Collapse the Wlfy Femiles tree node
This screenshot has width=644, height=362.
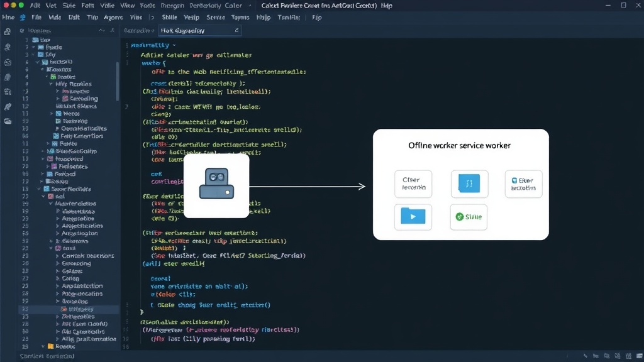(x=51, y=84)
